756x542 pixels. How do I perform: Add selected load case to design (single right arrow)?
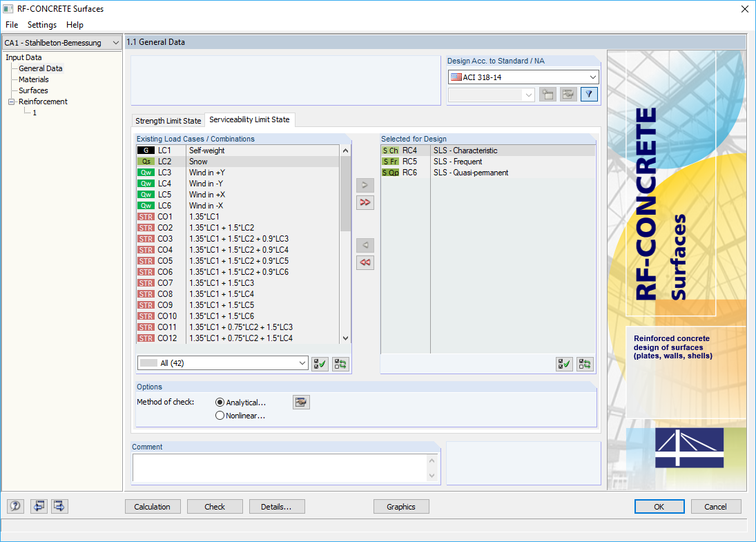tap(365, 185)
